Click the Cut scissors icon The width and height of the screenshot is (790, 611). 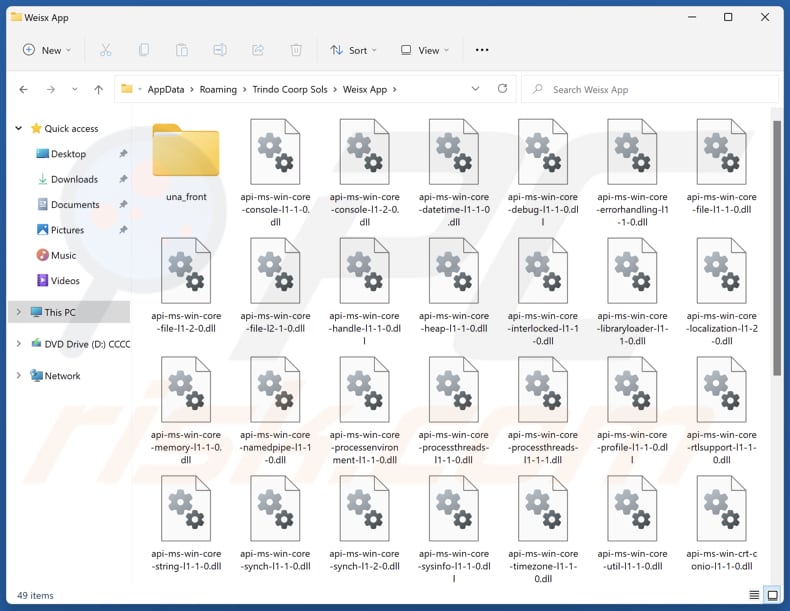click(105, 50)
